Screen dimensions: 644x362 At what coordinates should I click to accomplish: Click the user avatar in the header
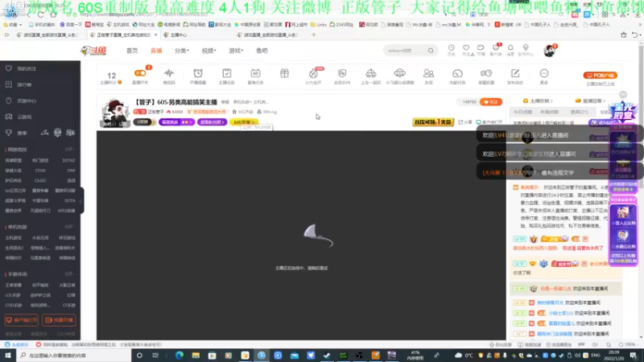[549, 51]
